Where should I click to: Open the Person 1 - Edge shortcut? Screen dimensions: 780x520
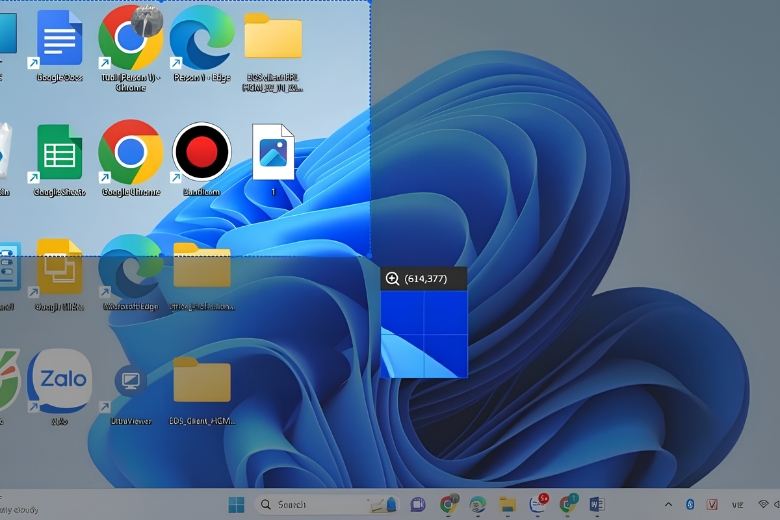(202, 45)
